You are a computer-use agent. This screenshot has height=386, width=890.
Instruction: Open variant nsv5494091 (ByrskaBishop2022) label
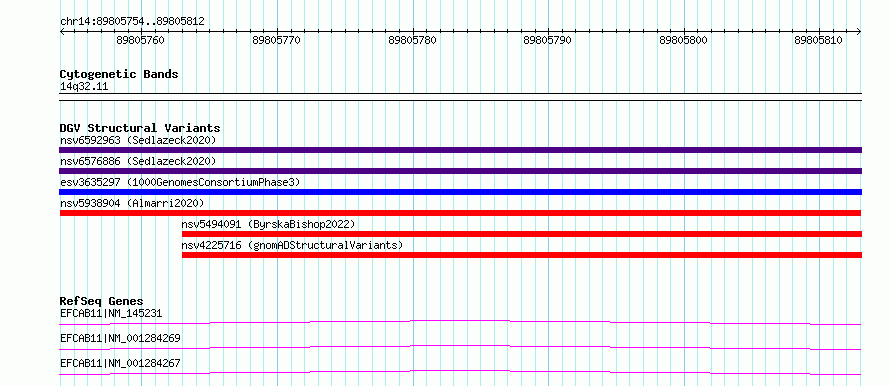pyautogui.click(x=268, y=224)
